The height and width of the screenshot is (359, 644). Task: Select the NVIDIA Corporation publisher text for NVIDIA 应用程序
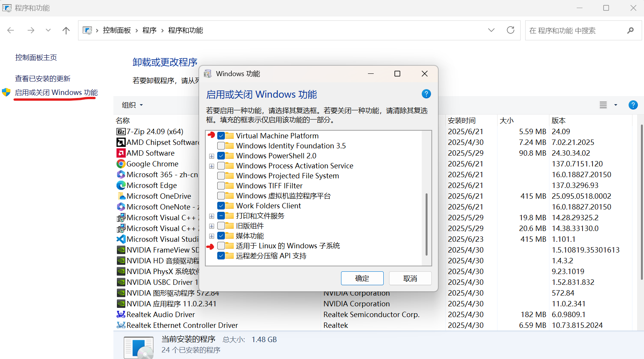click(356, 304)
